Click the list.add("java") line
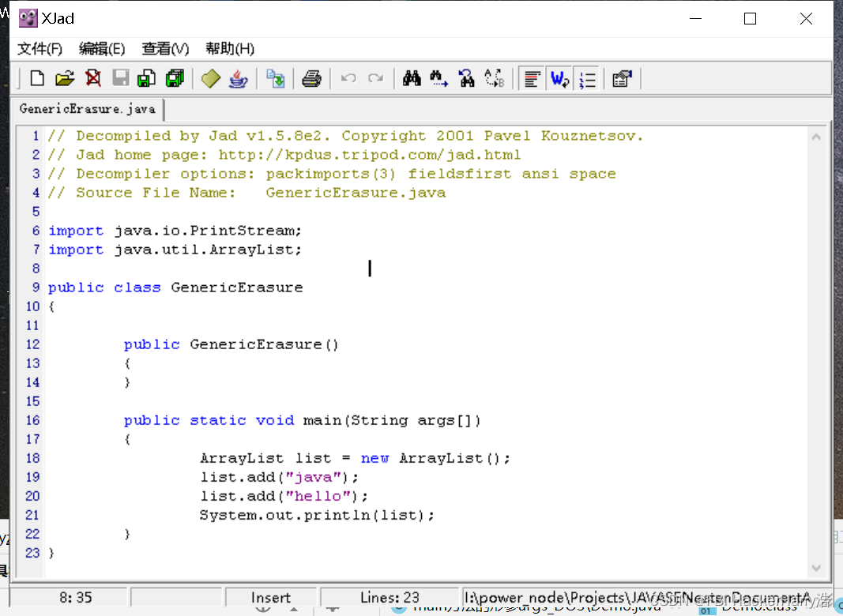 [x=279, y=477]
